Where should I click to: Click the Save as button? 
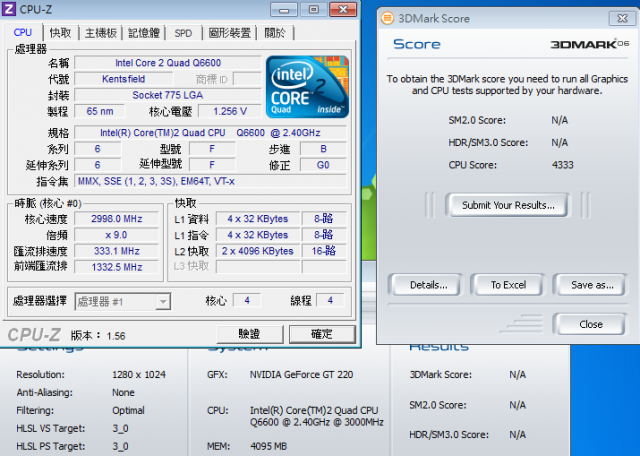[592, 285]
